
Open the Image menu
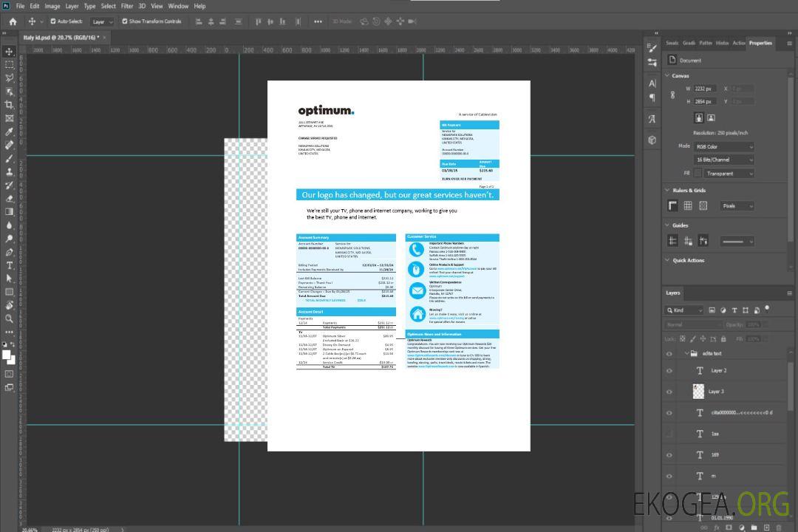coord(52,6)
